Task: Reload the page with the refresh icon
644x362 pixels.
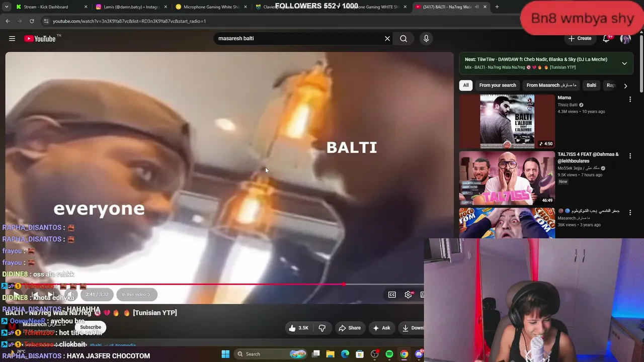Action: click(x=32, y=21)
